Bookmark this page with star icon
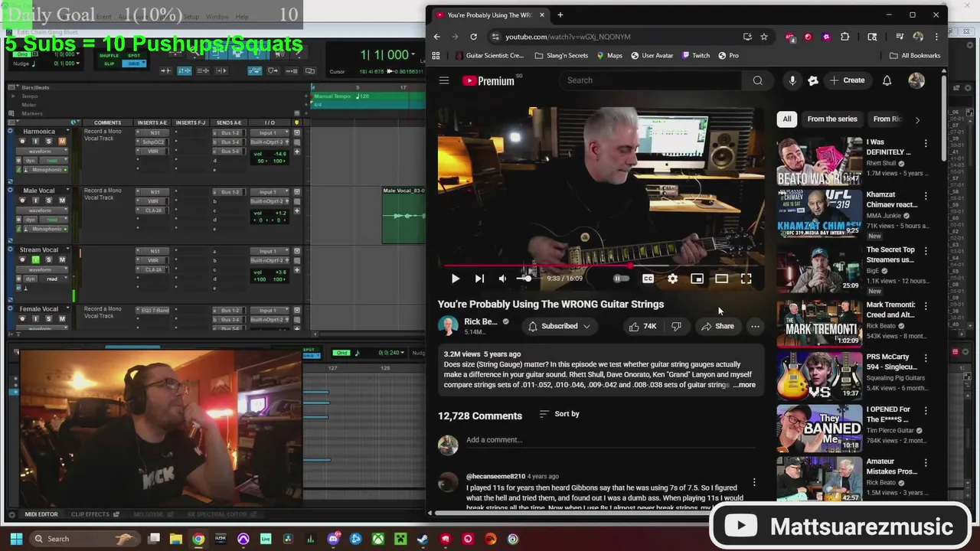 [764, 37]
